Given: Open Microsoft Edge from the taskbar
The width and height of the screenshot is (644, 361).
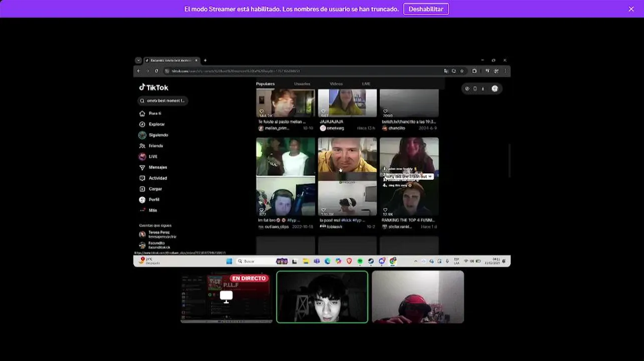Looking at the screenshot, I should pyautogui.click(x=327, y=261).
